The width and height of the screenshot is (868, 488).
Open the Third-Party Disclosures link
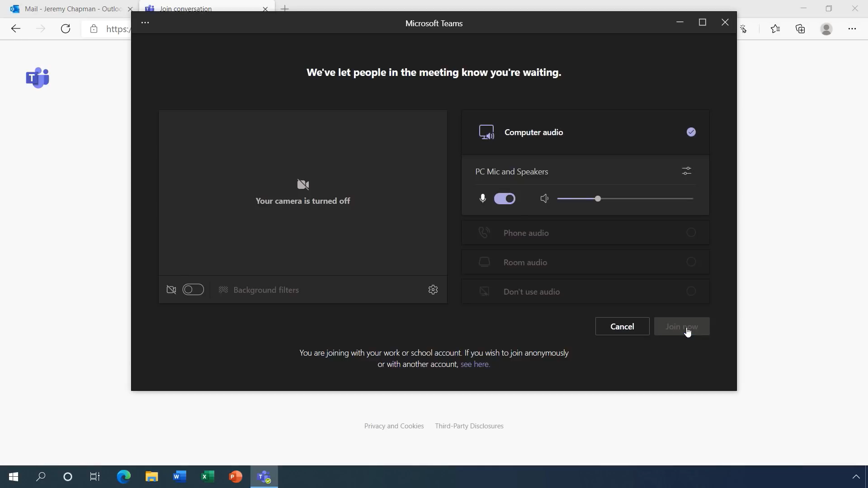pos(469,426)
